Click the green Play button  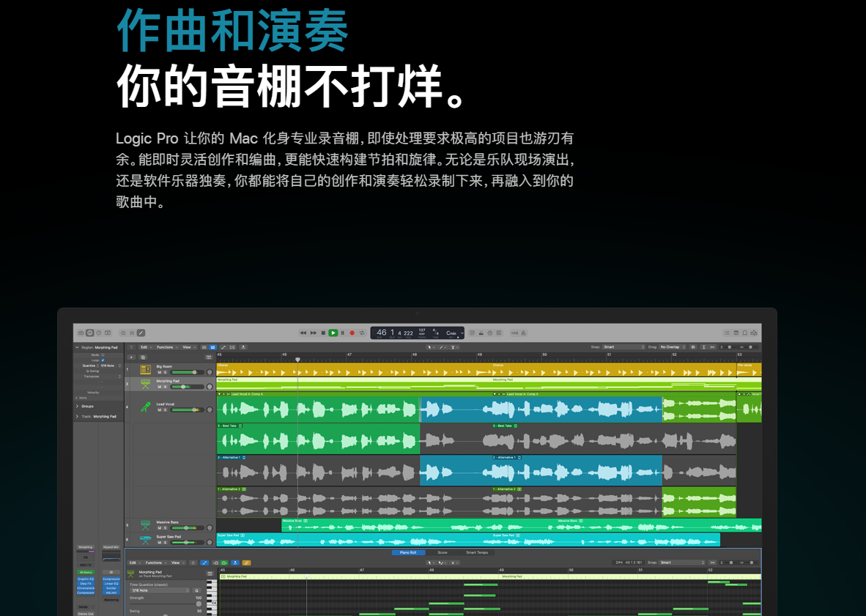tap(333, 333)
